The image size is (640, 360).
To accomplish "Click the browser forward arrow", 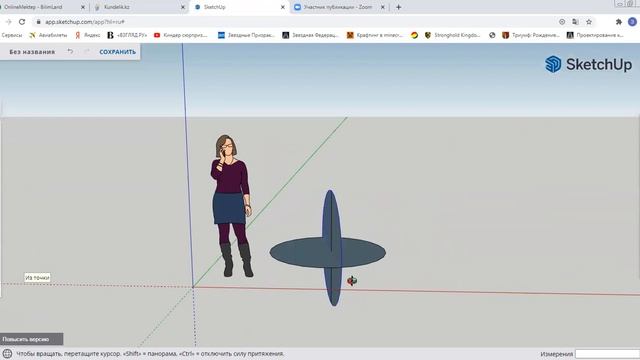I will [x=9, y=22].
